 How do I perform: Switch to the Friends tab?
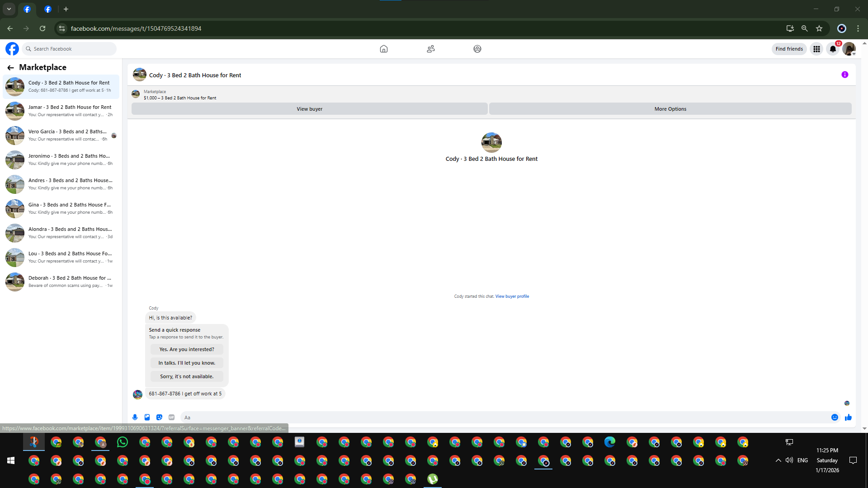[x=430, y=49]
